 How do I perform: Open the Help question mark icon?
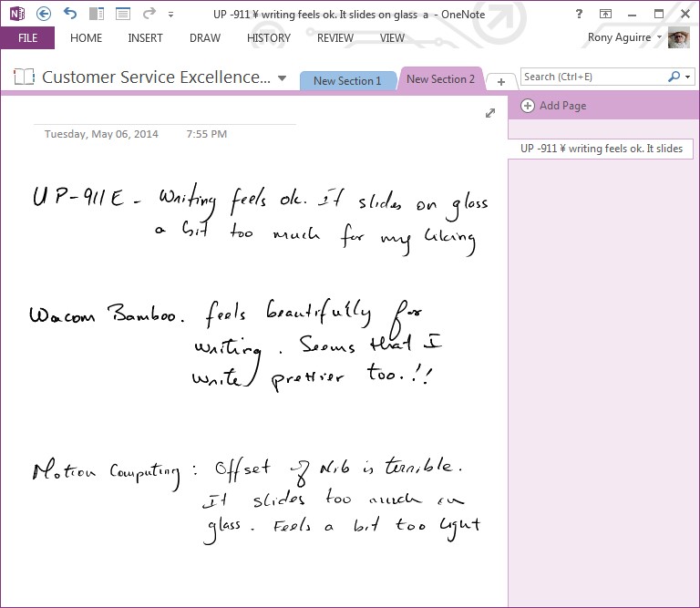pyautogui.click(x=579, y=14)
